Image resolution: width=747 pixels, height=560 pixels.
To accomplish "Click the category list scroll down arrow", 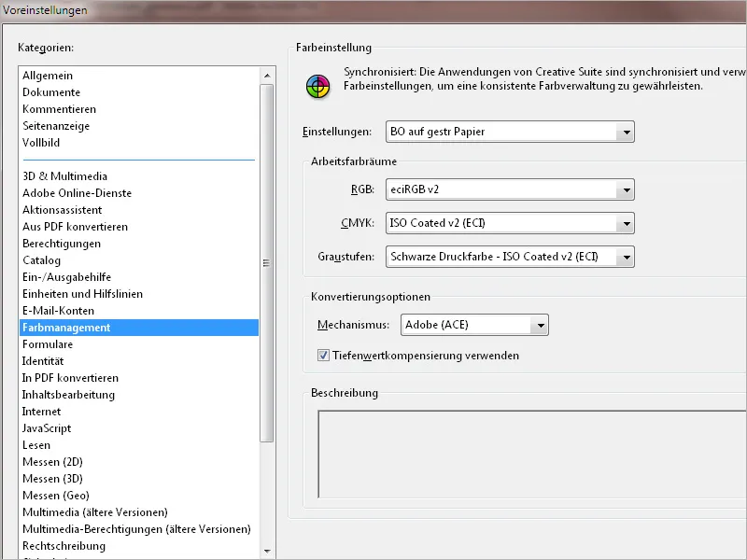I will (267, 552).
